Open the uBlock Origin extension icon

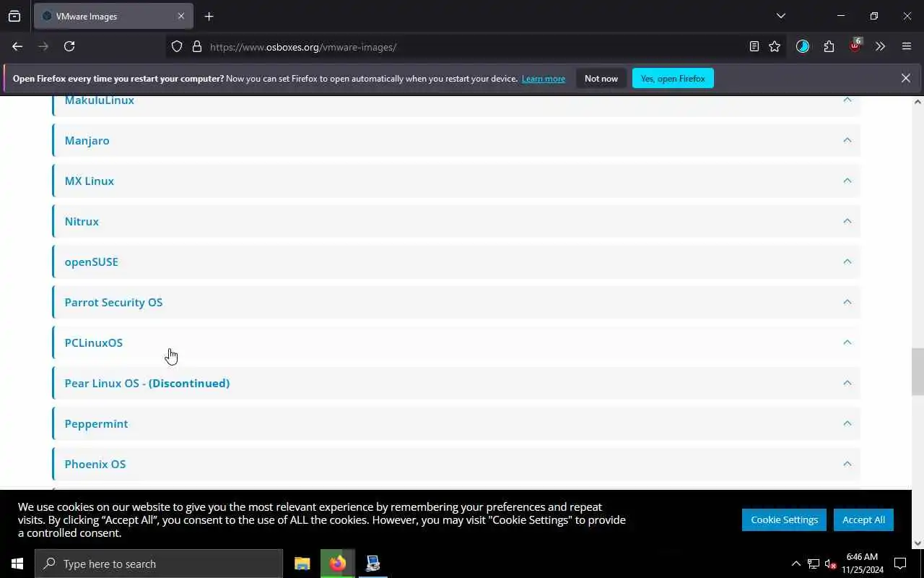pyautogui.click(x=855, y=46)
